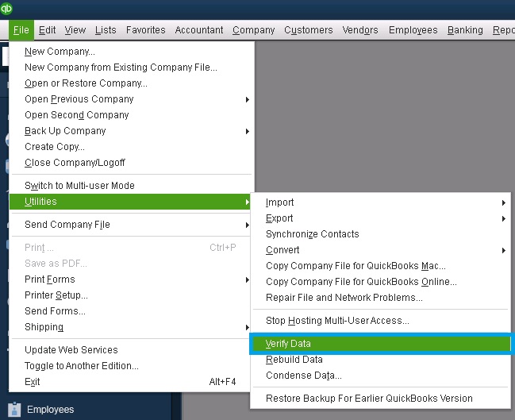Select Synchronize Contacts
The image size is (515, 420).
tap(380, 234)
